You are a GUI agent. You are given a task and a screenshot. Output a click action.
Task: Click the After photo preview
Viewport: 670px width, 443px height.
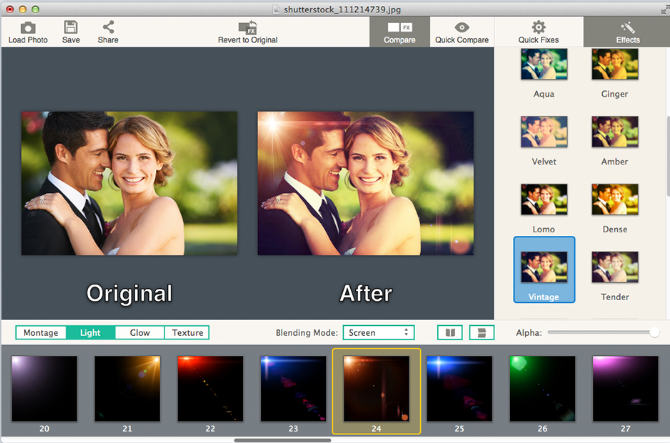click(366, 183)
